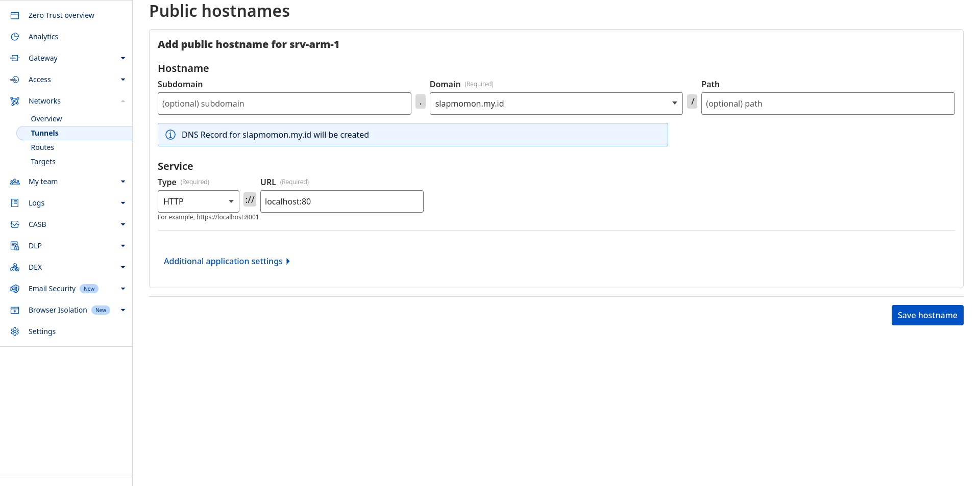Switch to the Routes tab under Networks
Viewport: 980px width, 486px height.
[42, 147]
